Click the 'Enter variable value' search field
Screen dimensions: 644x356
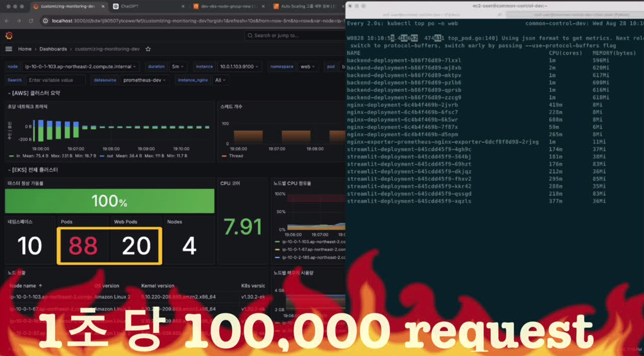pos(55,80)
